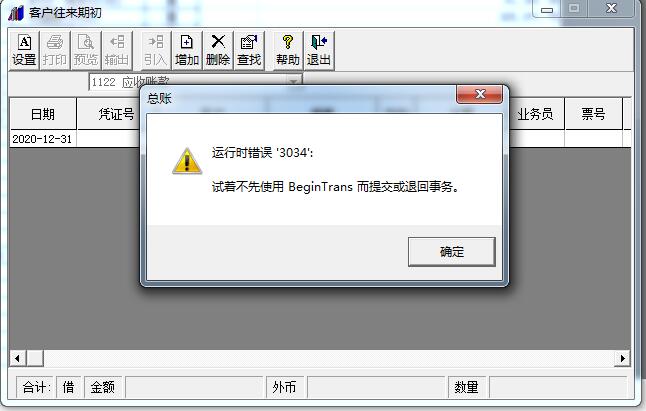The width and height of the screenshot is (646, 411).
Task: Confirm the error with 确定
Action: (452, 252)
